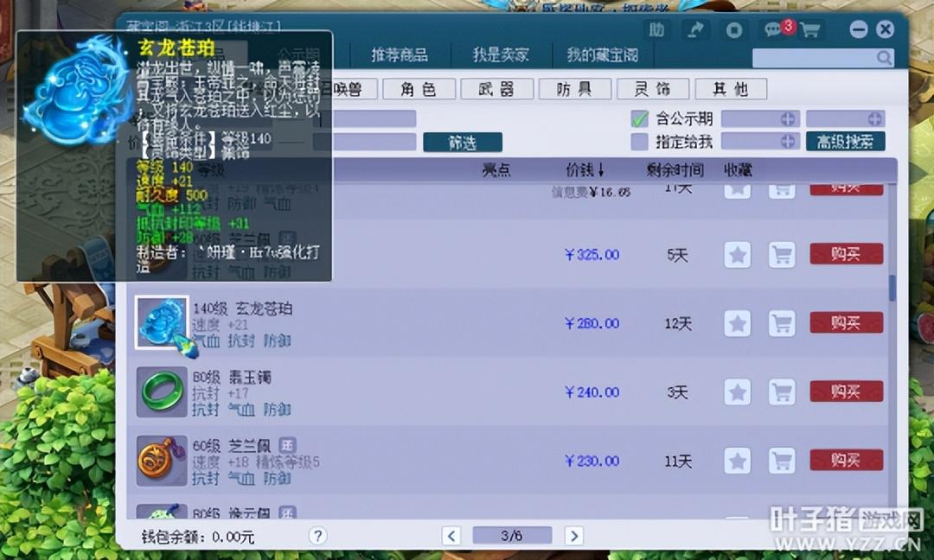This screenshot has width=934, height=560.
Task: Switch to the 我是卖家 tab
Action: tap(501, 55)
